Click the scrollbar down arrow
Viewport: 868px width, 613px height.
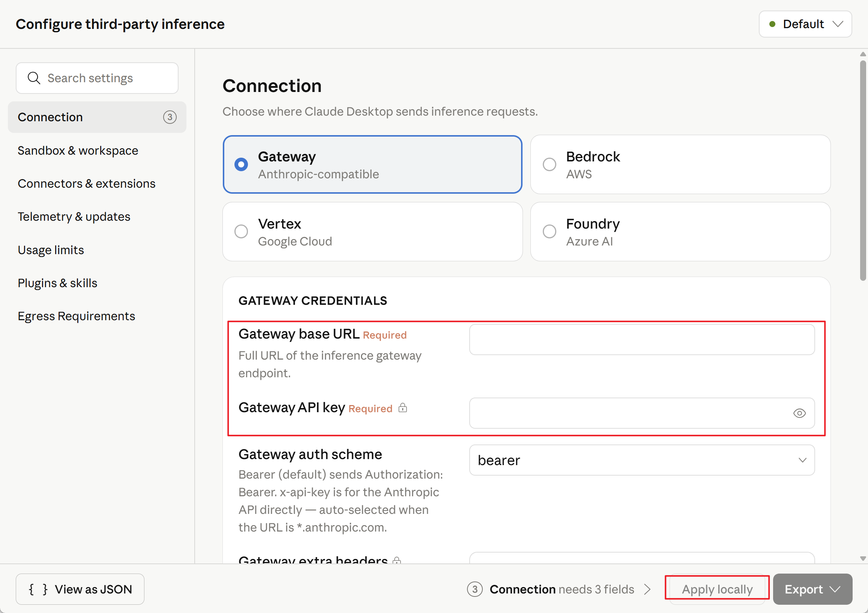pyautogui.click(x=863, y=559)
